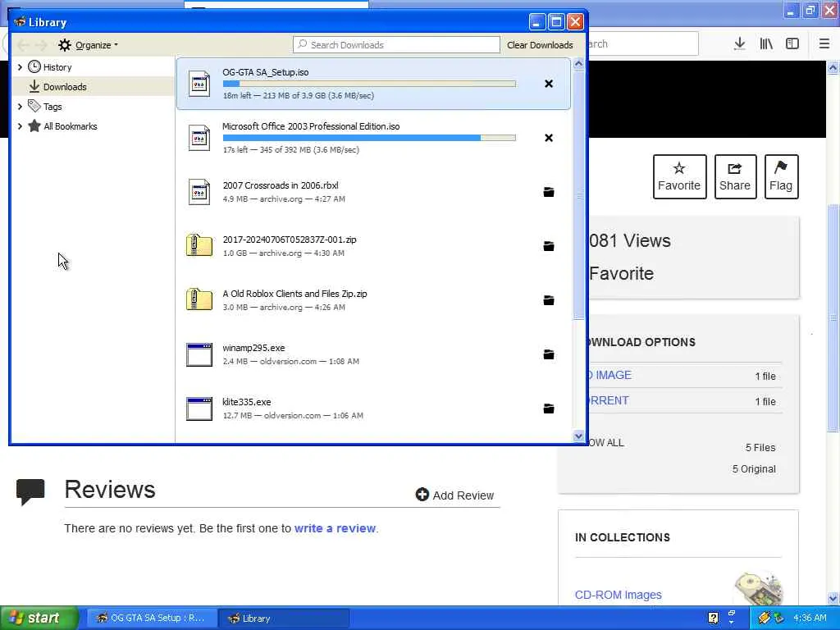The image size is (840, 630).
Task: Open folder for 2017-20240706T052837Z-001.zip
Action: point(549,246)
